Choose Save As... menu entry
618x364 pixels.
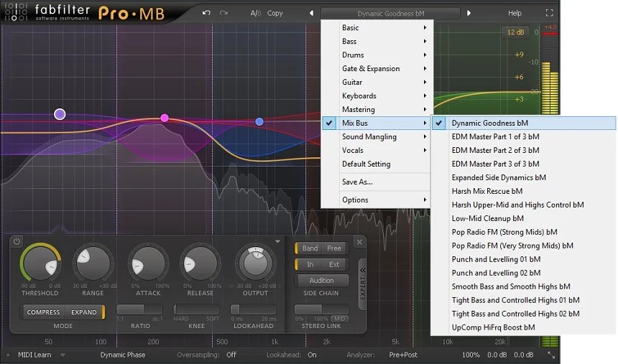pyautogui.click(x=377, y=182)
